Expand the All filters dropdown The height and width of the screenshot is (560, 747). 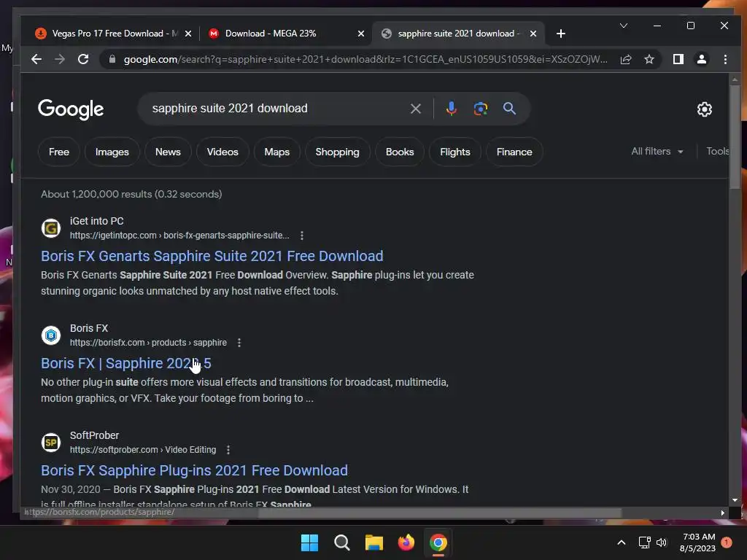[x=657, y=152]
